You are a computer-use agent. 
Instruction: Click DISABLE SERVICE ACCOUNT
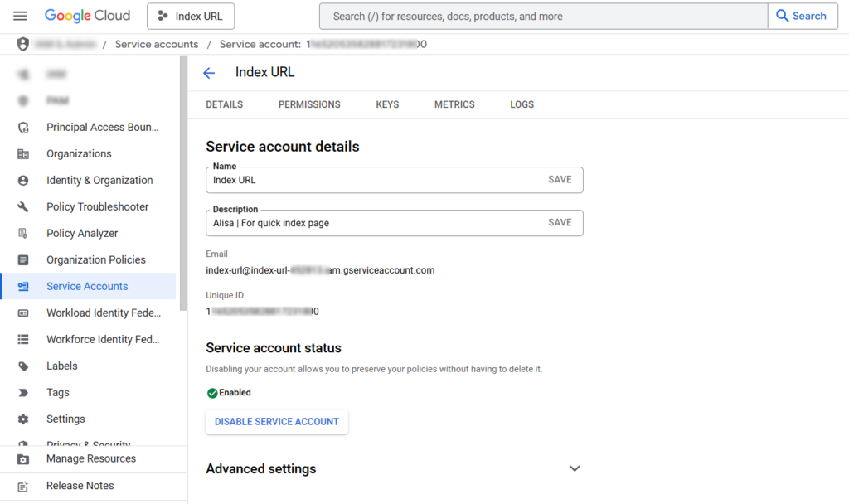pos(276,422)
